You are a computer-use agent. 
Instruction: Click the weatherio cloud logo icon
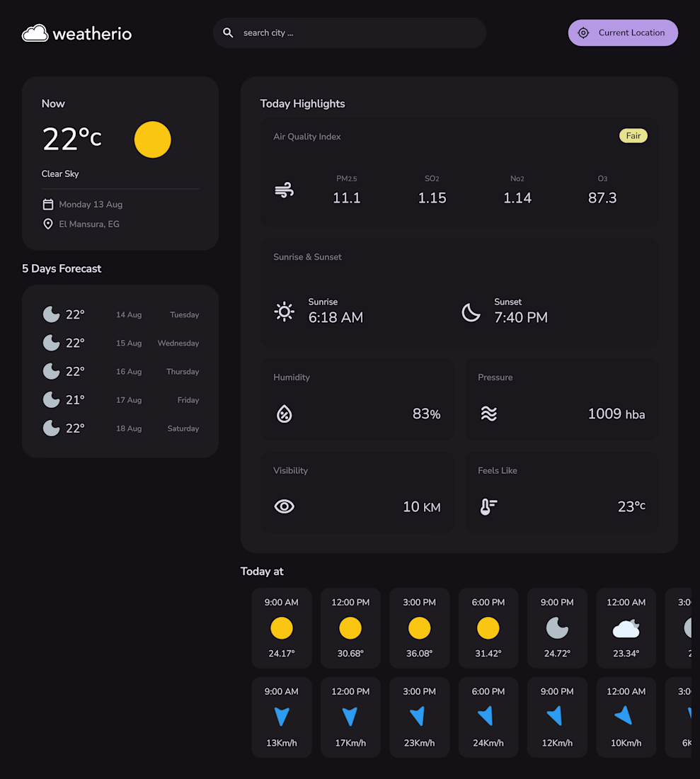point(35,33)
